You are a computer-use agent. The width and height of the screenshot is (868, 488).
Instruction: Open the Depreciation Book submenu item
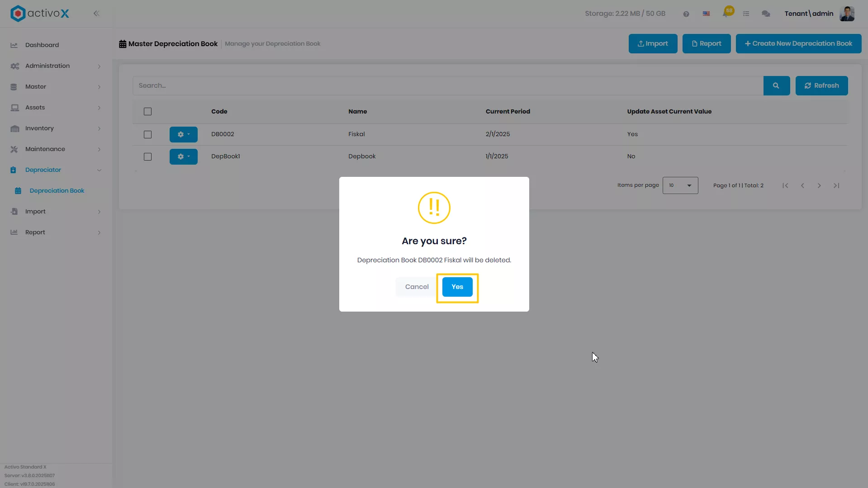coord(56,191)
